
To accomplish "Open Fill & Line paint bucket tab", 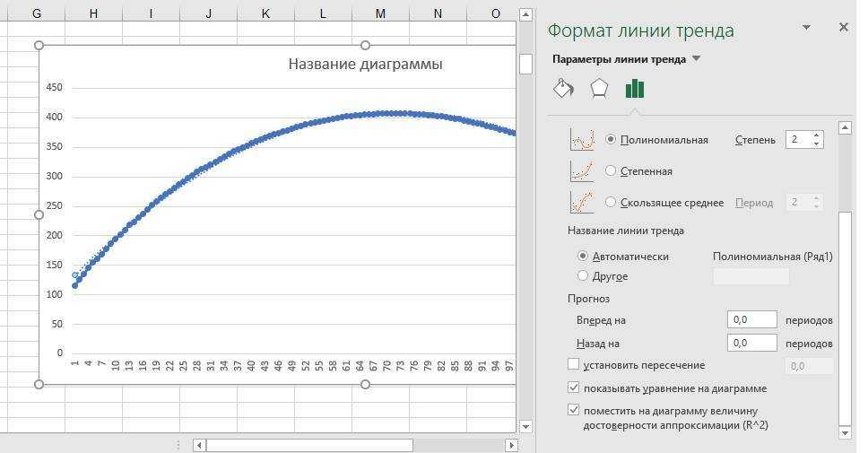I will click(x=563, y=89).
